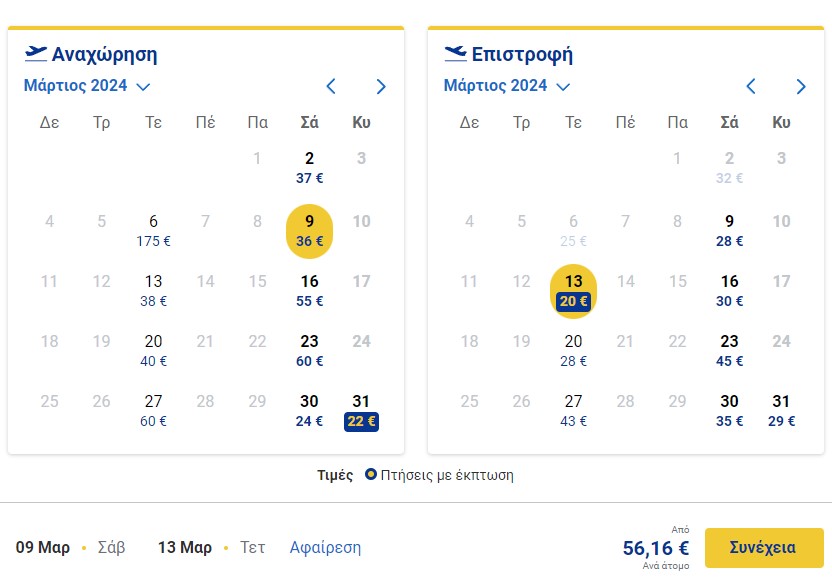Go to previous month in return calendar
This screenshot has height=579, width=832.
coord(751,86)
